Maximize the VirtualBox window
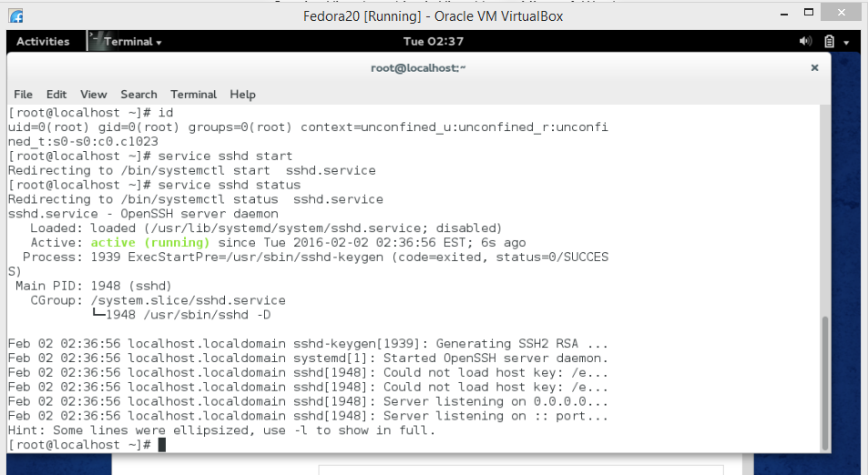This screenshot has width=868, height=475. 809,12
